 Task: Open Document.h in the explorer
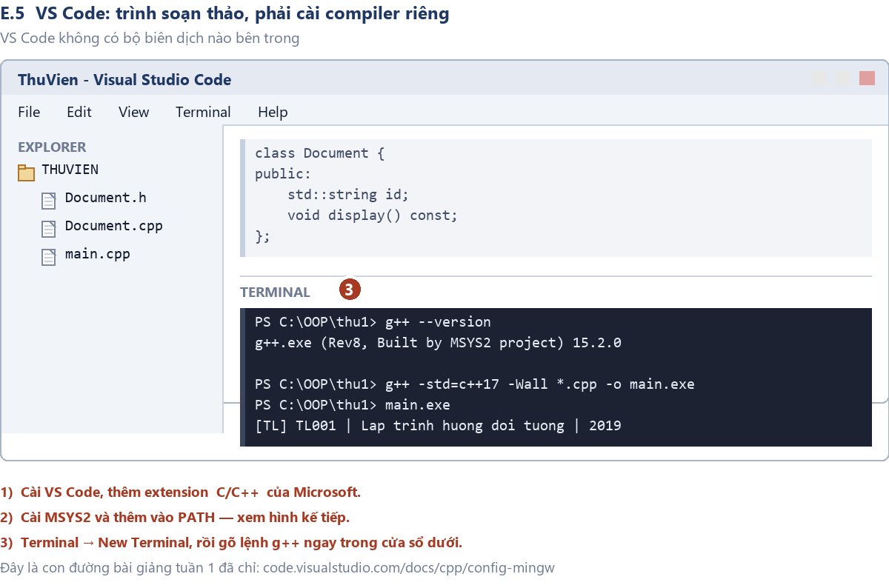pyautogui.click(x=105, y=198)
